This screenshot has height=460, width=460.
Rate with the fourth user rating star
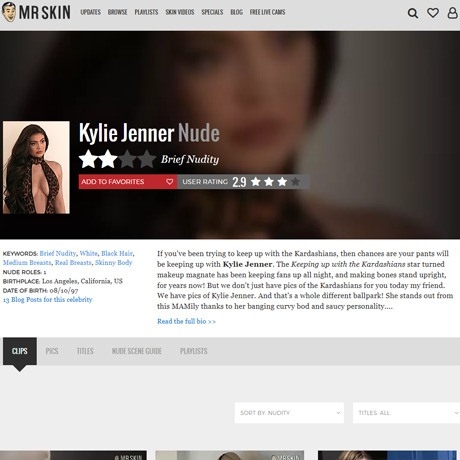(295, 182)
